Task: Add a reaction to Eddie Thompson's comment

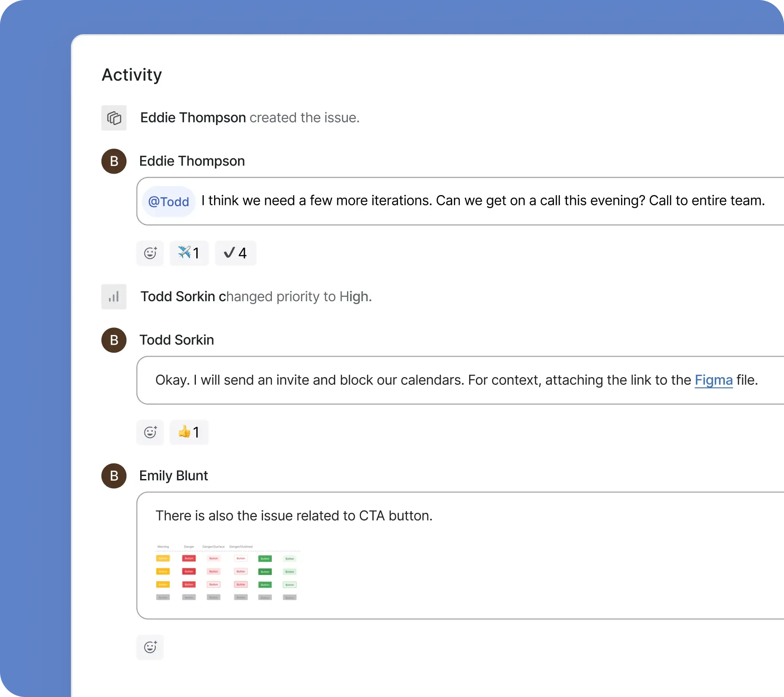Action: pos(150,253)
